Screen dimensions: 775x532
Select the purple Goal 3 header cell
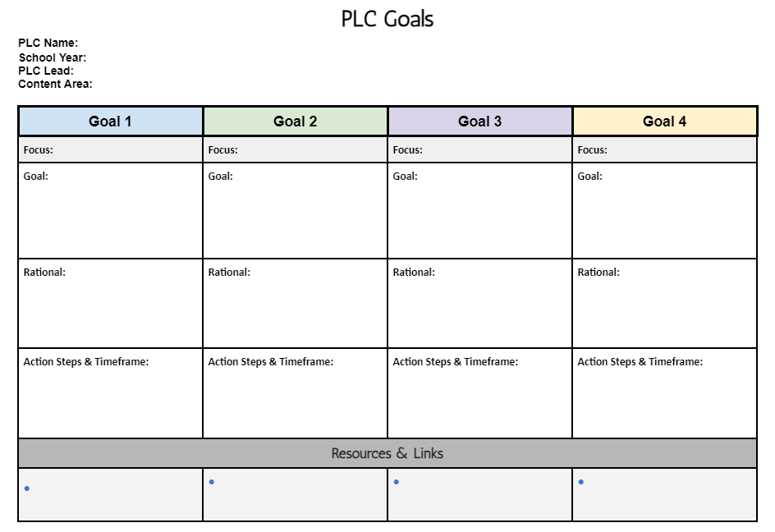(480, 122)
